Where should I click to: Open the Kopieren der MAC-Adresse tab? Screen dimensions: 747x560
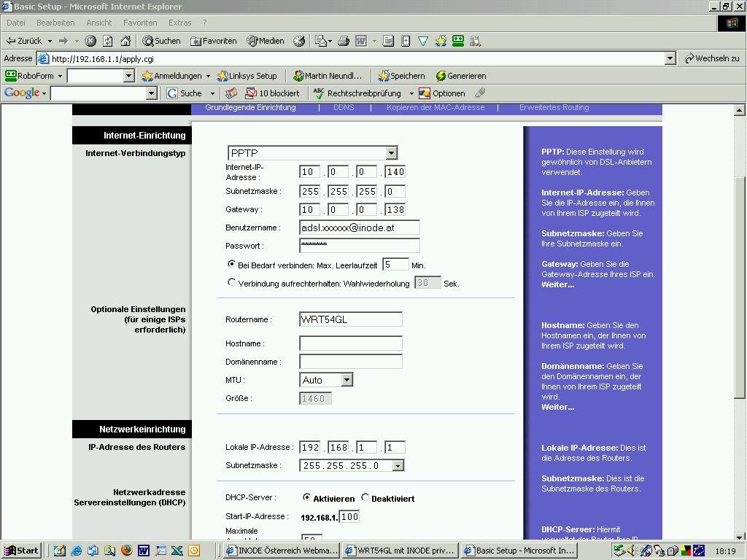click(x=436, y=108)
